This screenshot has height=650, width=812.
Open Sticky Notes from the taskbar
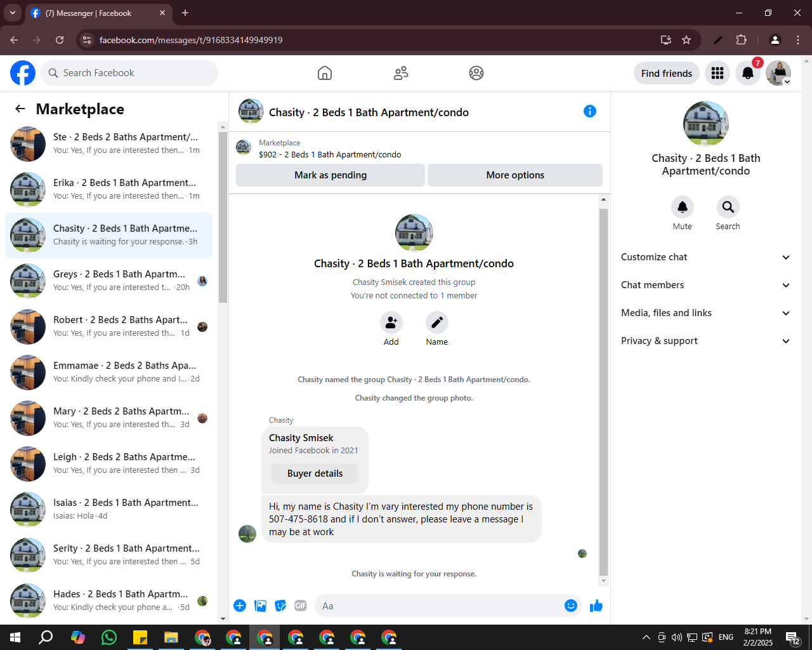[x=140, y=637]
